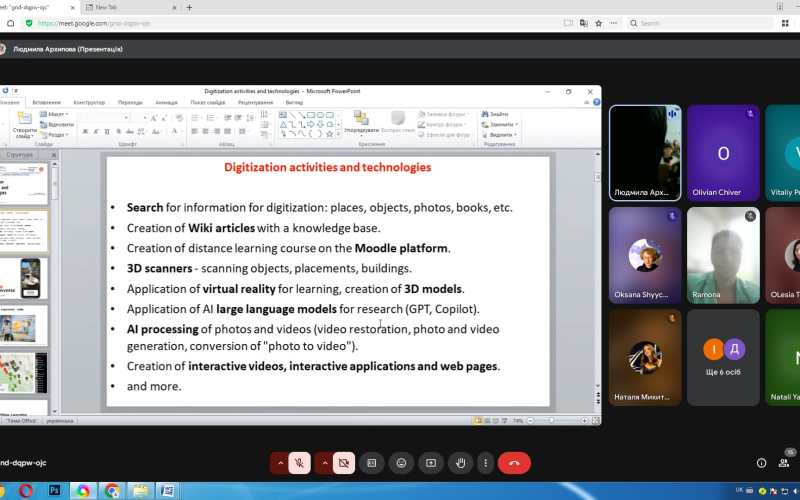This screenshot has height=500, width=800.
Task: Toggle the text shadow S button
Action: pos(118,132)
